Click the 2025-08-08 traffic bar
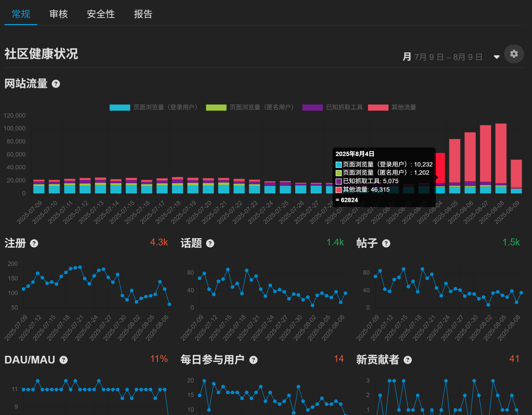 [501, 158]
